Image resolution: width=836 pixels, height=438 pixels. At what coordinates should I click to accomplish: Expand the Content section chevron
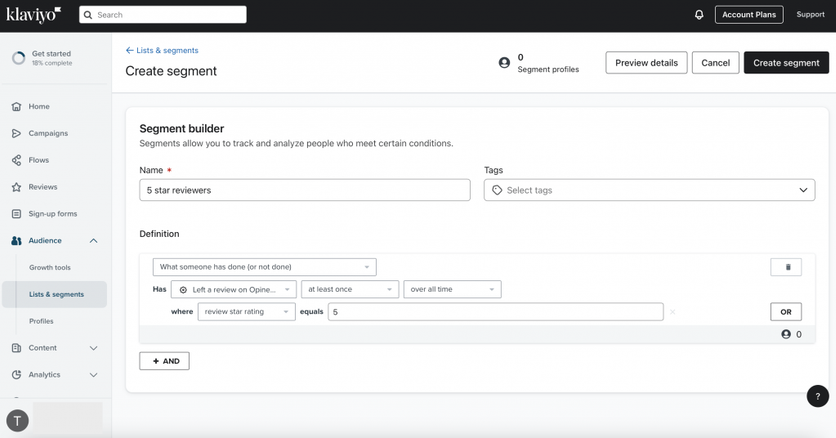point(93,348)
